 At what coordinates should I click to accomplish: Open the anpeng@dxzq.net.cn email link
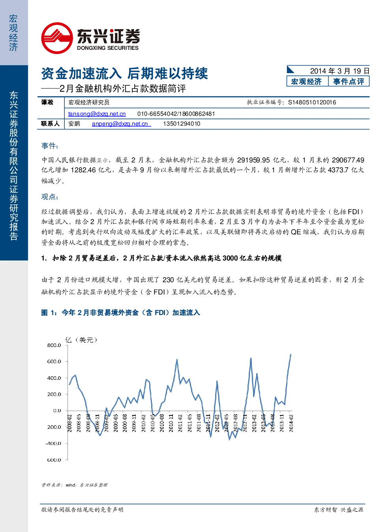click(x=120, y=124)
